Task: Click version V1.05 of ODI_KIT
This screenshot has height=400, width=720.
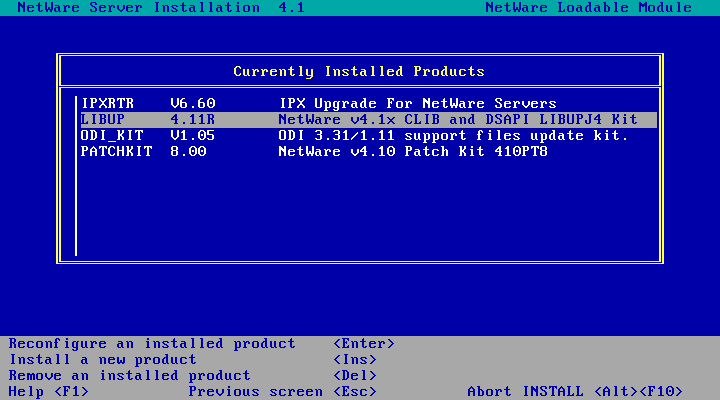Action: coord(193,135)
